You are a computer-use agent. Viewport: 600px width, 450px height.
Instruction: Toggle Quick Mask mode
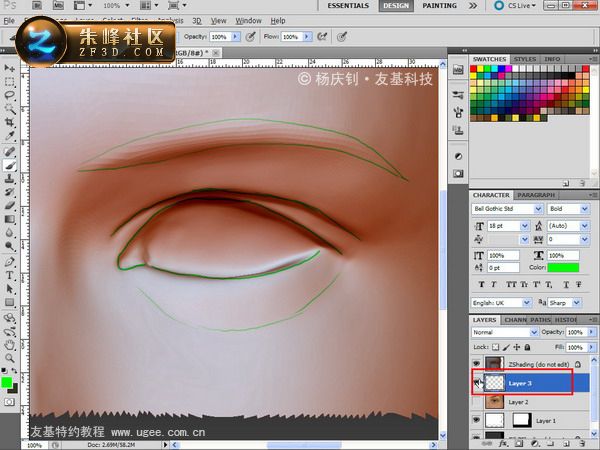[x=9, y=402]
